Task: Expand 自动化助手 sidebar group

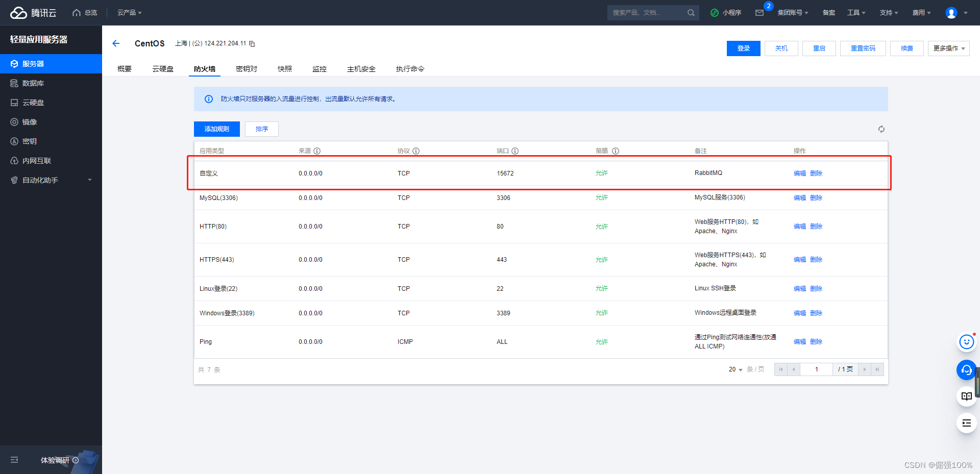Action: point(51,180)
